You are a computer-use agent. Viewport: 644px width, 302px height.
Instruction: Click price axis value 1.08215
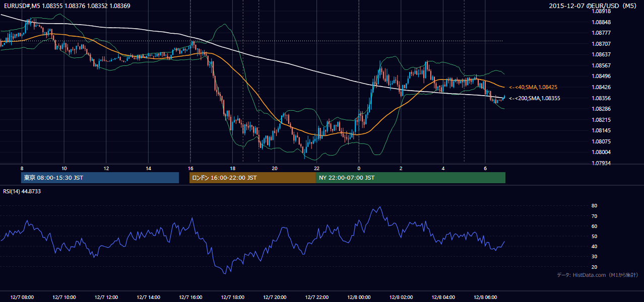point(601,120)
